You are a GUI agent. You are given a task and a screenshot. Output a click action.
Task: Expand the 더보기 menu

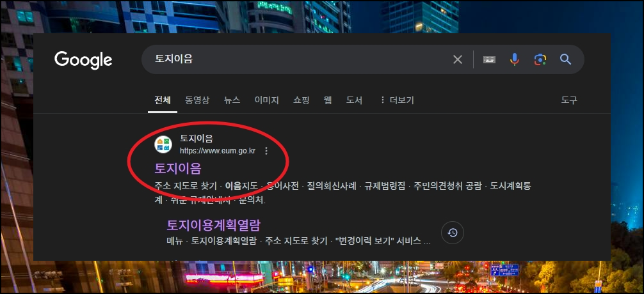(x=397, y=100)
